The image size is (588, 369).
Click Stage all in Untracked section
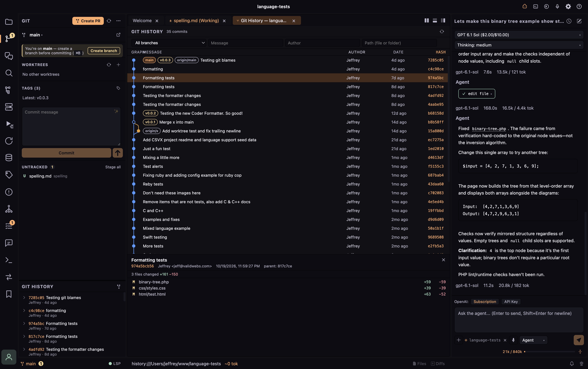point(113,167)
